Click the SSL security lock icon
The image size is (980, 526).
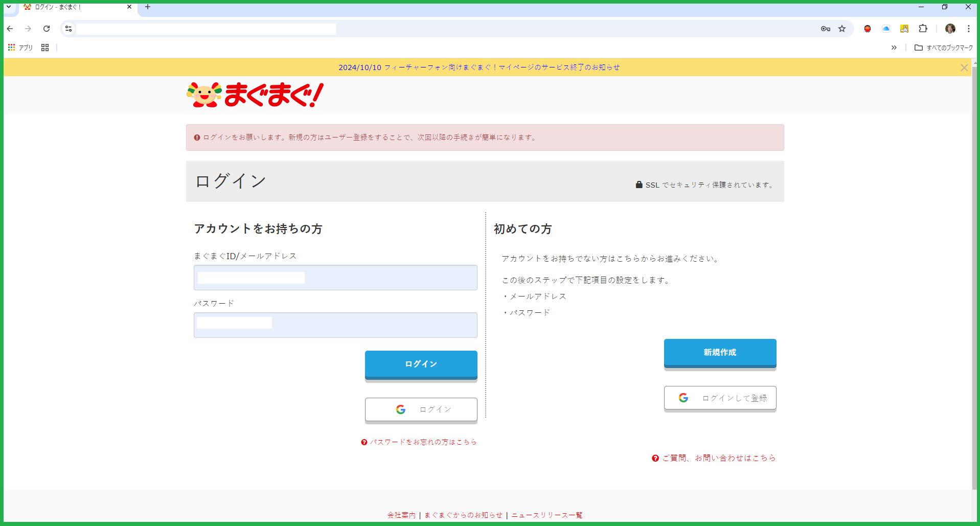click(639, 185)
